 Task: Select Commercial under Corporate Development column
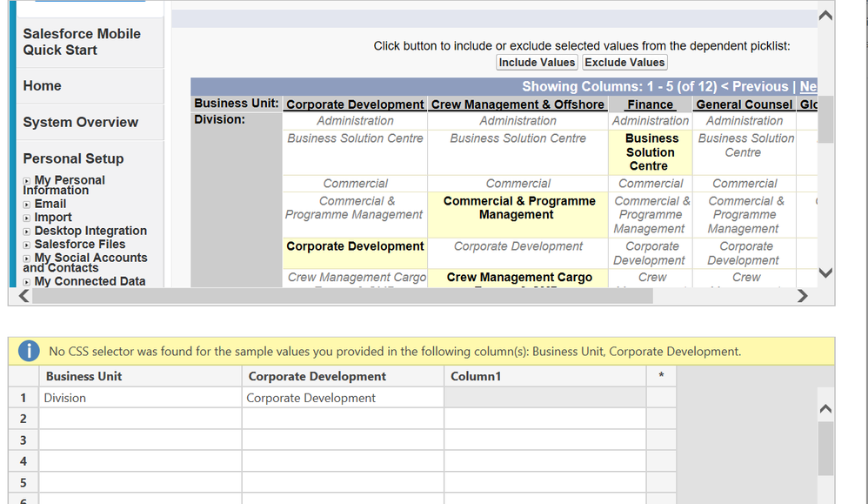[x=355, y=184]
